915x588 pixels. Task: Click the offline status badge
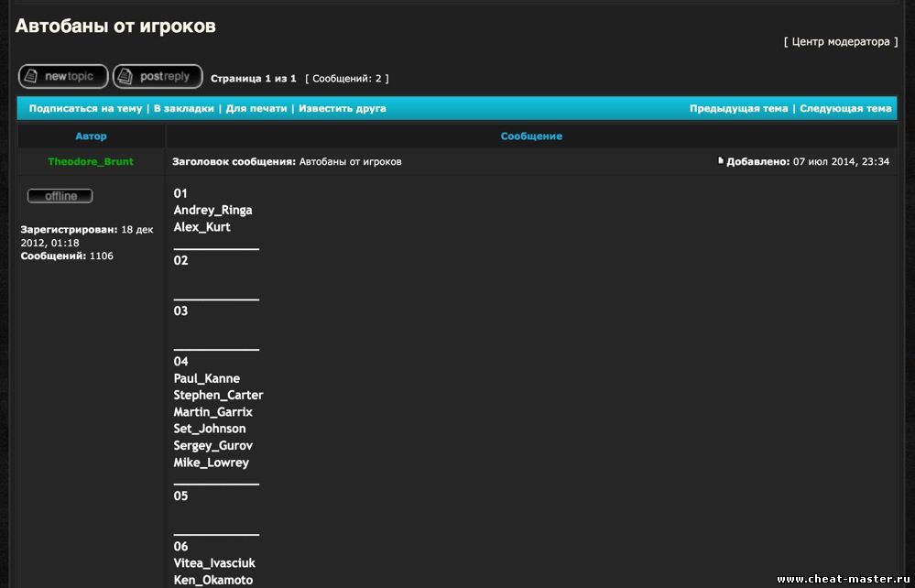(60, 196)
